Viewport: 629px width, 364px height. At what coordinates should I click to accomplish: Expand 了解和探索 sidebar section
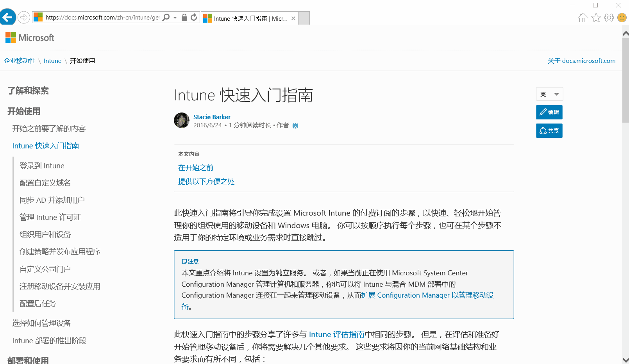(28, 91)
